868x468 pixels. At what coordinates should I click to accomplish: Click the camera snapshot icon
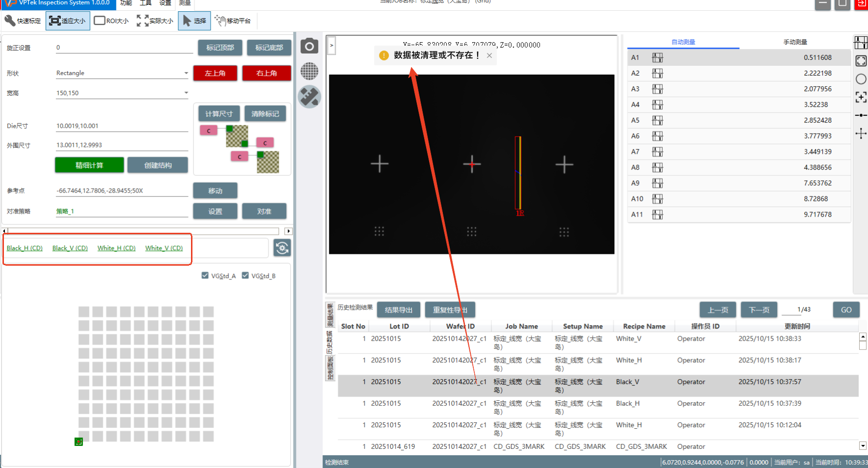click(309, 47)
